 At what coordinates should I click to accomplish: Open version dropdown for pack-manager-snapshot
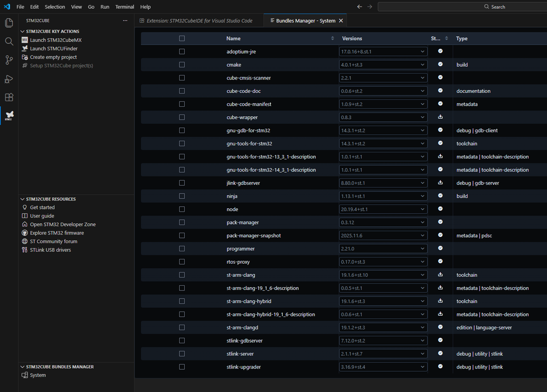tap(383, 236)
